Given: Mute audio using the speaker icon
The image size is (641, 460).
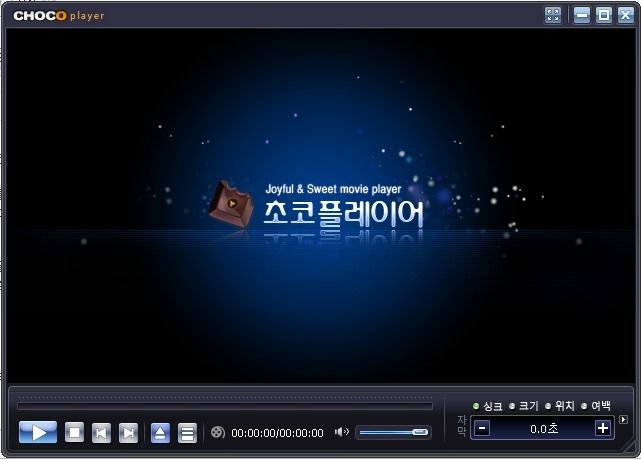Looking at the screenshot, I should tap(342, 432).
